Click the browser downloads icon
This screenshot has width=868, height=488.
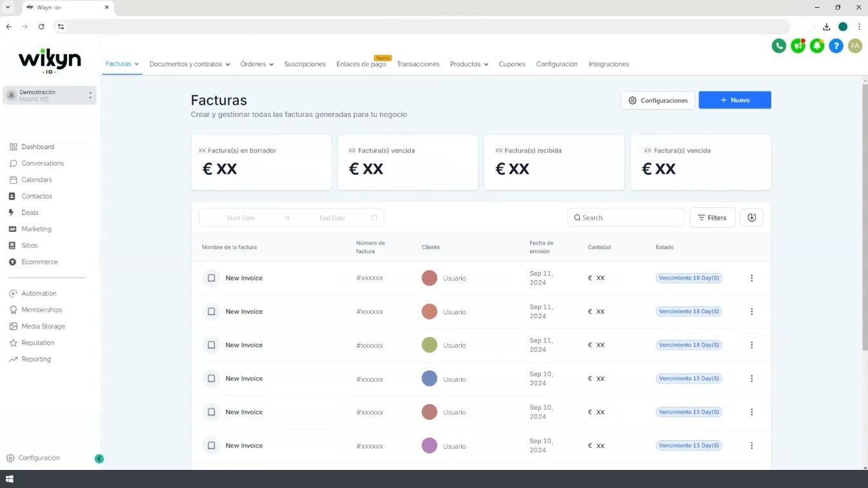(x=826, y=26)
